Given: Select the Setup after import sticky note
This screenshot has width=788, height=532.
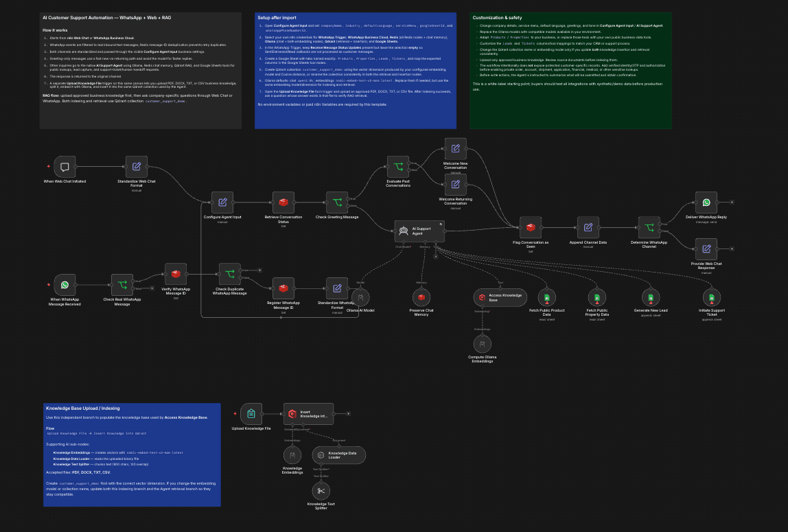Looking at the screenshot, I should tap(356, 71).
